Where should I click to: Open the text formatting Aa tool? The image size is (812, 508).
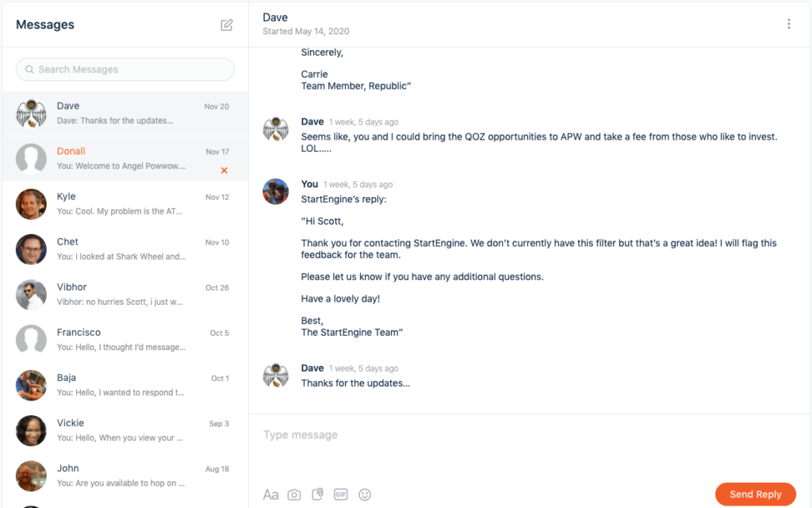click(x=271, y=495)
